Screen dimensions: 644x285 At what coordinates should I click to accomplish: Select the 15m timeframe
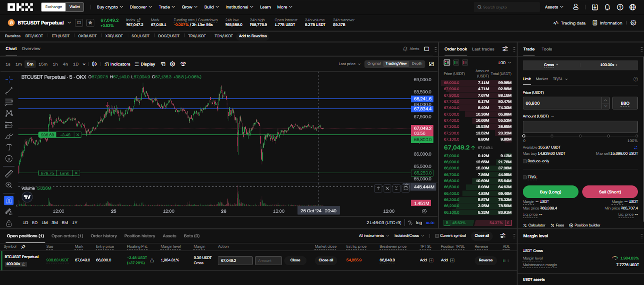pos(43,64)
